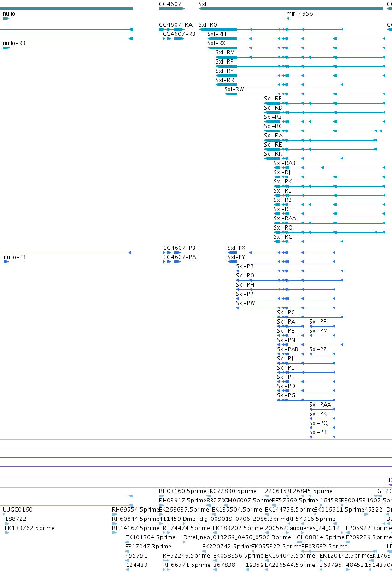Screen dimensions: 392x572
Task: Select the nullo gene label
Action: [9, 14]
